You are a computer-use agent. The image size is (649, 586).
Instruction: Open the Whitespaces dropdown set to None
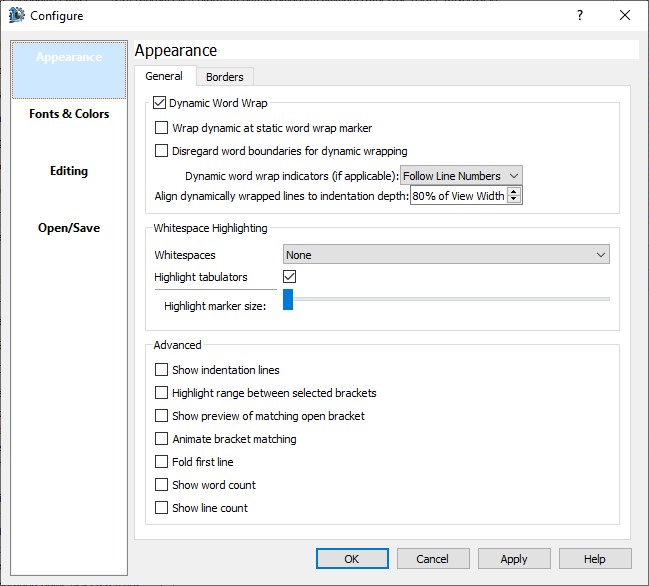446,255
